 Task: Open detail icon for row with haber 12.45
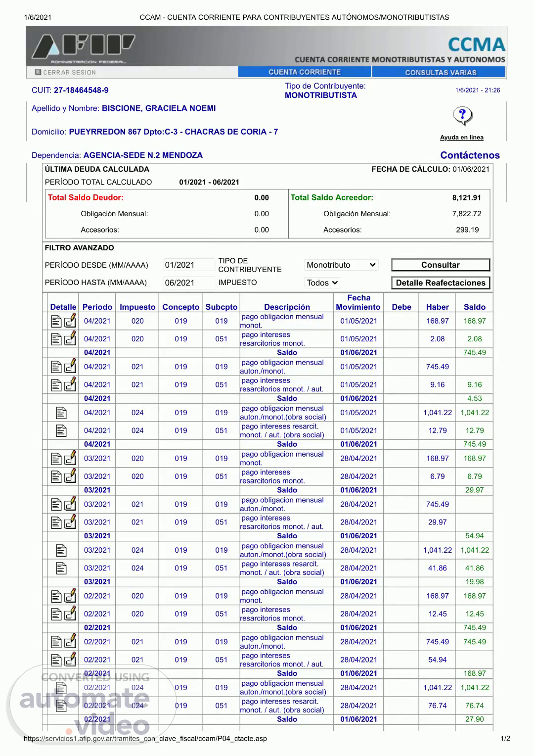[56, 614]
